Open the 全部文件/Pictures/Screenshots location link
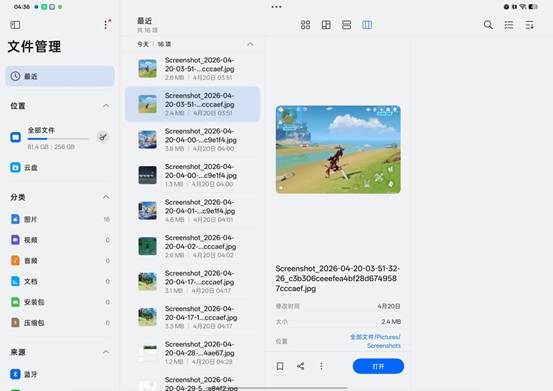 pos(375,341)
